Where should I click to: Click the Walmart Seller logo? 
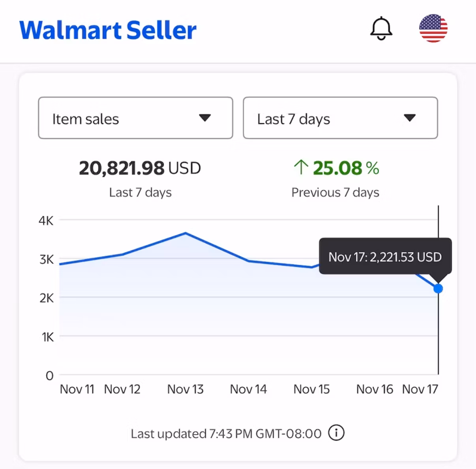(x=108, y=30)
